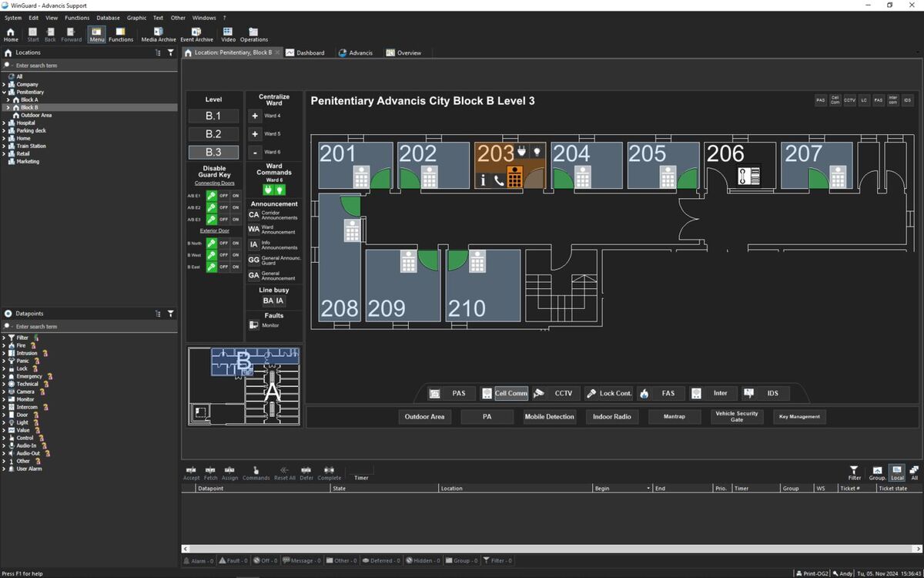This screenshot has height=578, width=924.
Task: Toggle the Local ticket view button
Action: coord(897,472)
